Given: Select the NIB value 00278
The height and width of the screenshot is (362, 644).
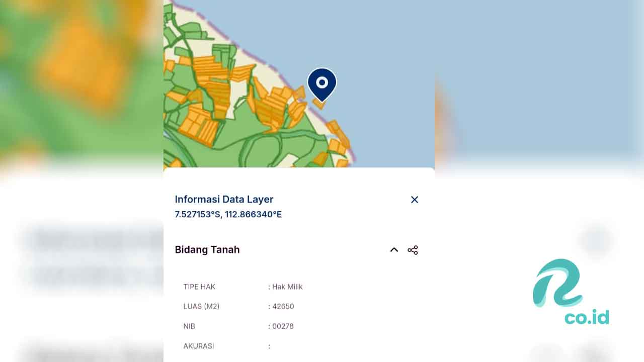Looking at the screenshot, I should point(283,326).
